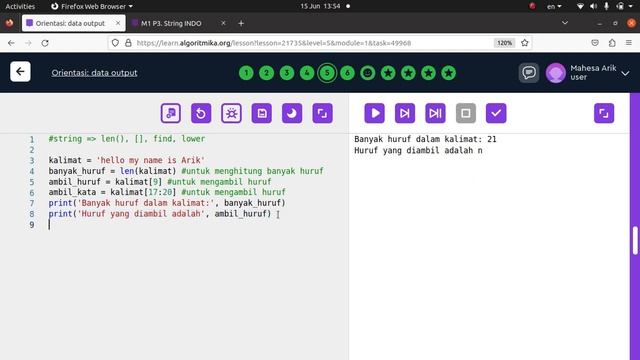Switch to the 'M1 P3. String INDO' tab
Screen dimensions: 640x360
click(171, 23)
